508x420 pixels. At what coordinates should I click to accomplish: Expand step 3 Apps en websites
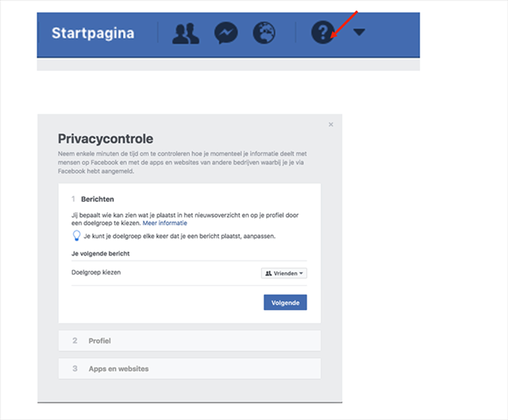pyautogui.click(x=189, y=368)
